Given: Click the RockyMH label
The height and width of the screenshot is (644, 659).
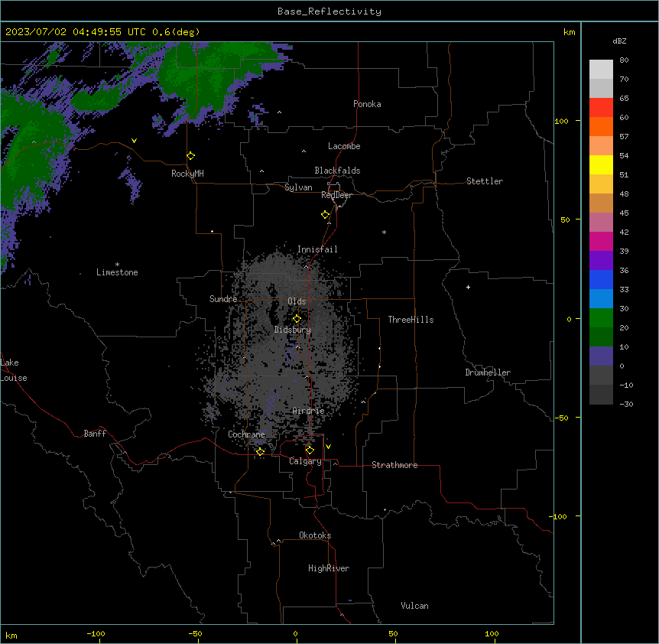Looking at the screenshot, I should click(187, 174).
